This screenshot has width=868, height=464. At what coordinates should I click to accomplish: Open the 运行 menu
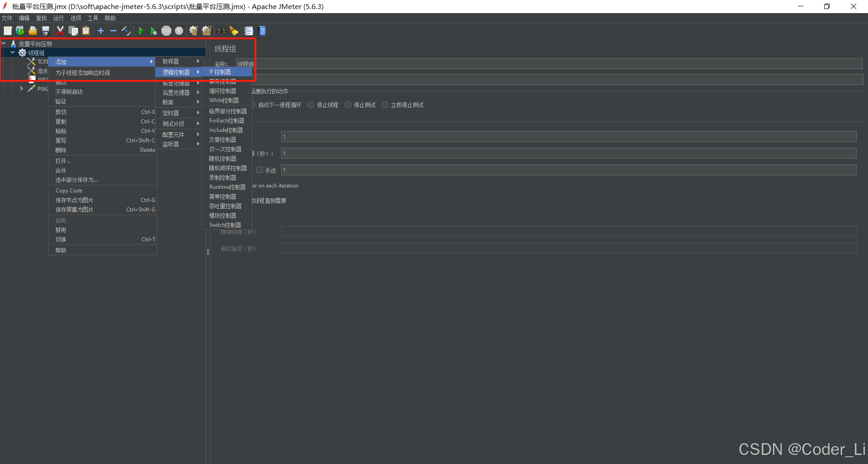click(58, 18)
